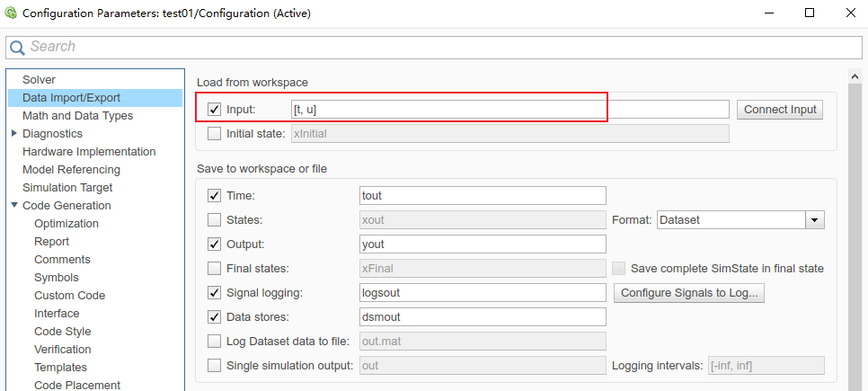Open the Report settings page
This screenshot has width=868, height=391.
pos(51,242)
